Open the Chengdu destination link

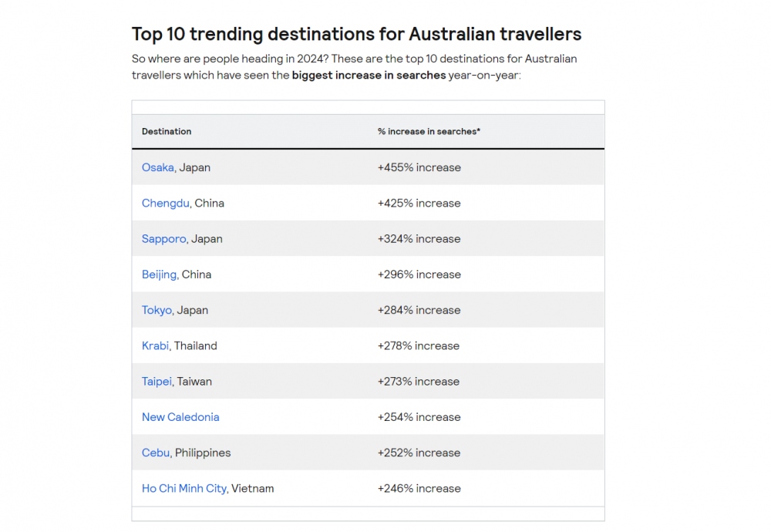click(165, 203)
